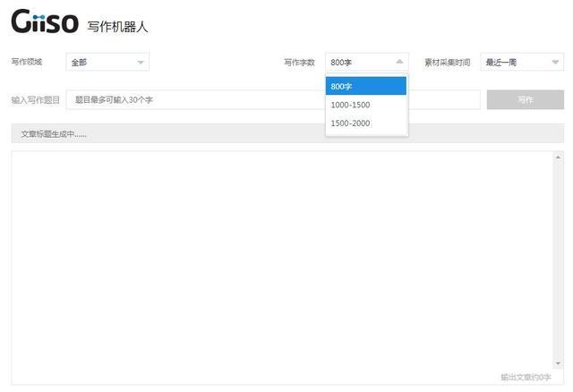This screenshot has height=392, width=573.
Task: Click the Giiso logo
Action: pos(45,21)
